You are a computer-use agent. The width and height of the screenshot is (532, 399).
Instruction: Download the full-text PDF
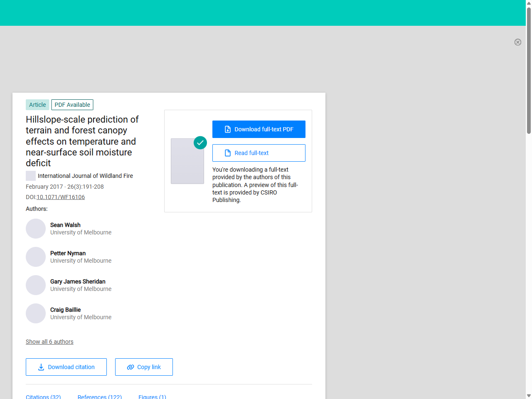pos(259,129)
